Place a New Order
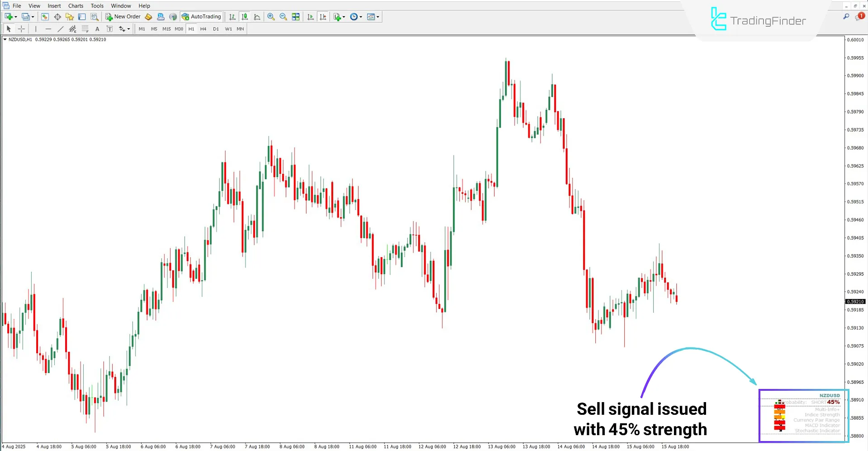The image size is (868, 451). [x=123, y=16]
